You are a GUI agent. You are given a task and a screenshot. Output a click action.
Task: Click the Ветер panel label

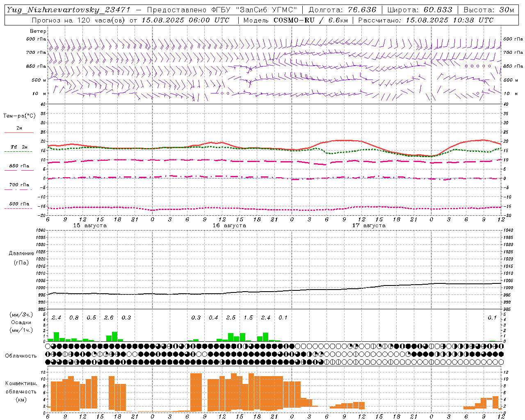pos(38,31)
